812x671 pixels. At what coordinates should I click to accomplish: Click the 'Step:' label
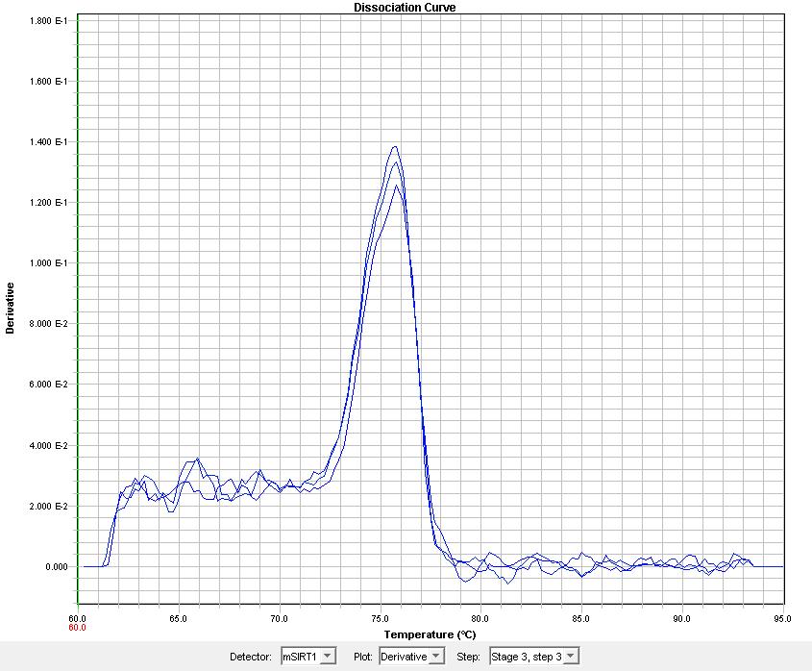pyautogui.click(x=468, y=657)
